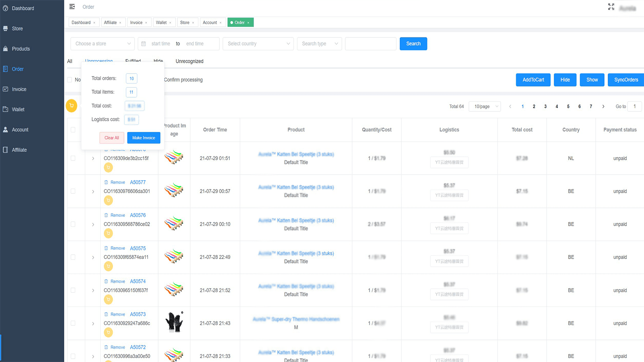Screen dimensions: 644x362
Task: Check the checkbox for order A50577
Action: [73, 191]
